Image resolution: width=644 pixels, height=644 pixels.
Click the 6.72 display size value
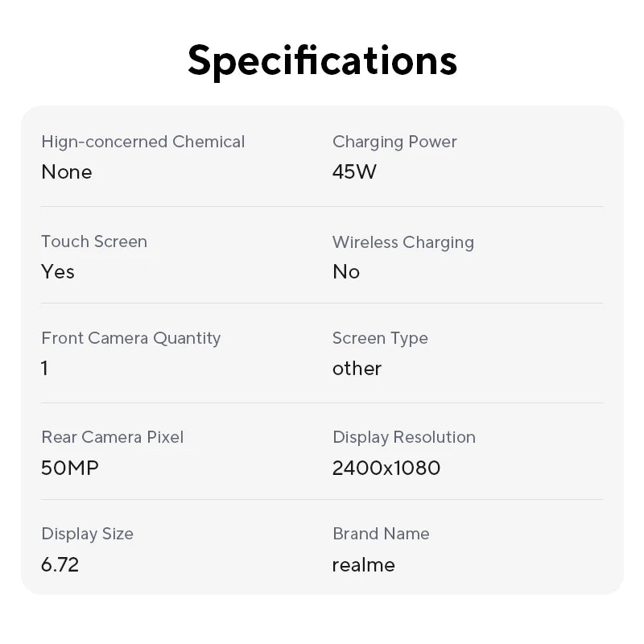click(60, 564)
